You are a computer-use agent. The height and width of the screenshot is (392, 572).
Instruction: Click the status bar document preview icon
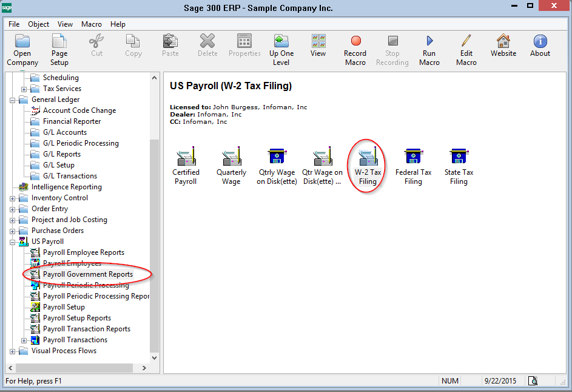point(533,380)
